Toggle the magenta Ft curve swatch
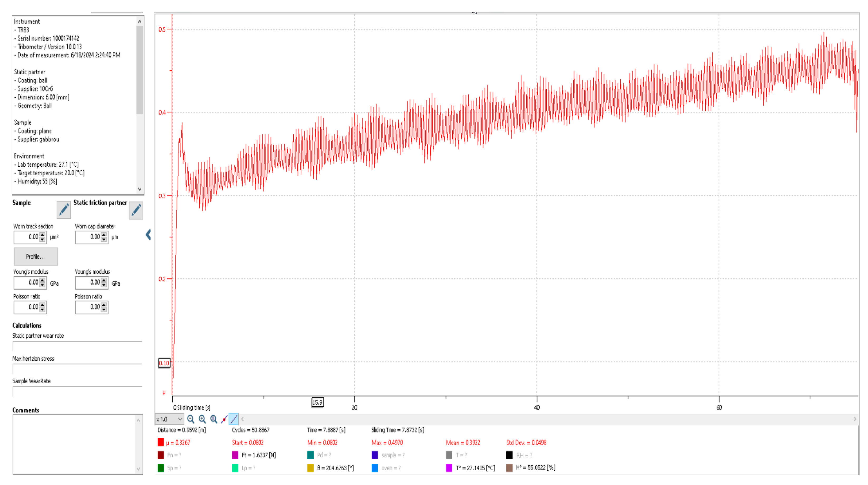Screen dimensions: 868x485 [235, 455]
